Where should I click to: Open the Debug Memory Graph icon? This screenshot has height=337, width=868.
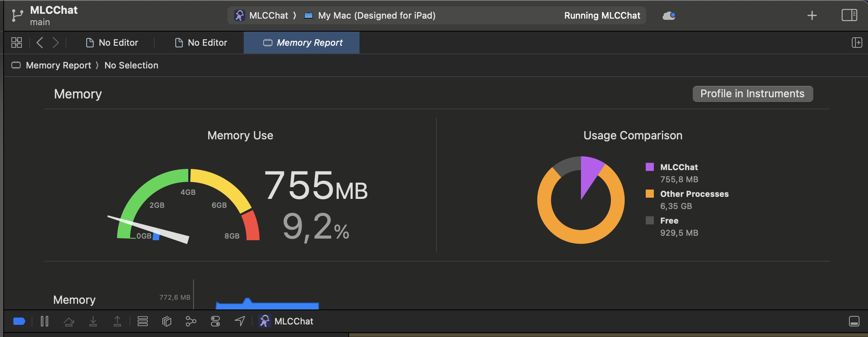click(x=191, y=321)
